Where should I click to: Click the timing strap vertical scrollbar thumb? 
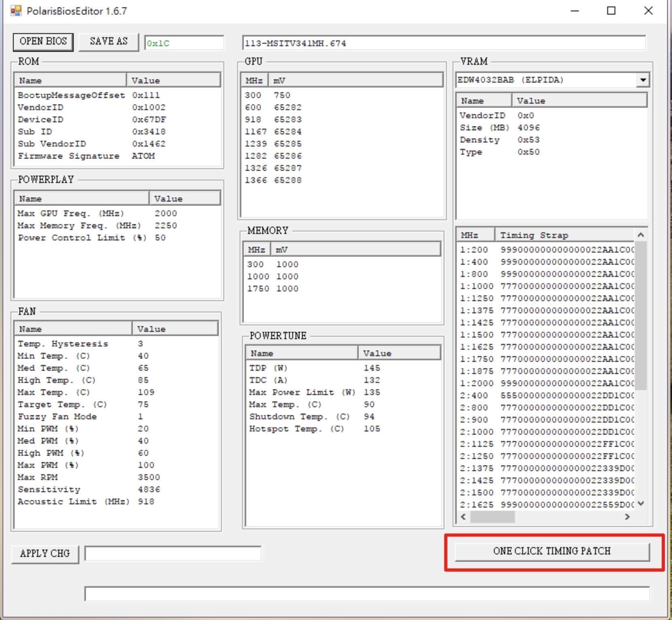640,316
